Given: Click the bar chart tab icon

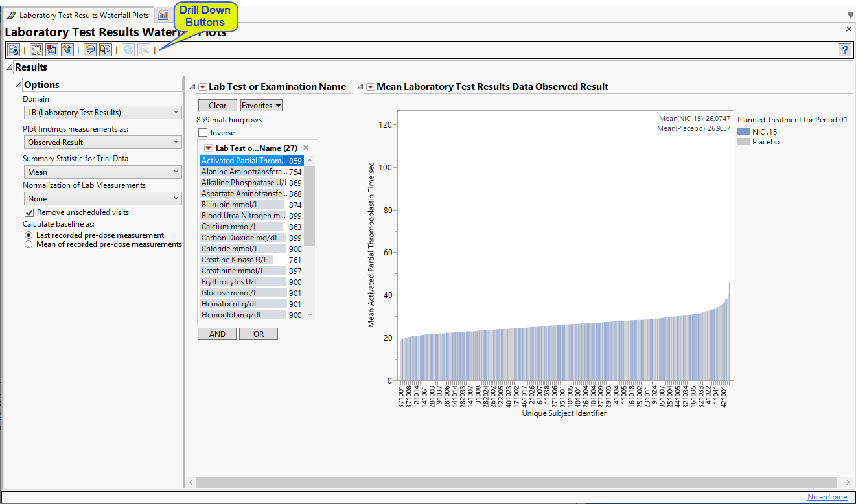Looking at the screenshot, I should pyautogui.click(x=163, y=15).
